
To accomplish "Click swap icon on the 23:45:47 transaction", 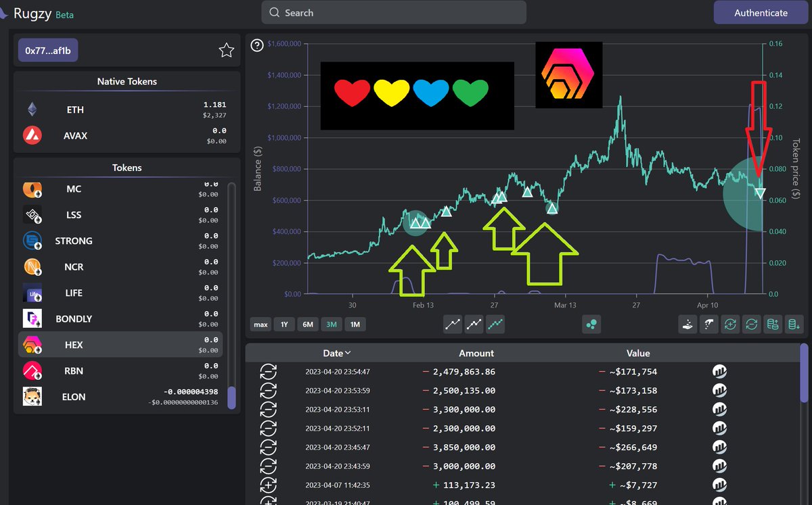I will coord(269,447).
